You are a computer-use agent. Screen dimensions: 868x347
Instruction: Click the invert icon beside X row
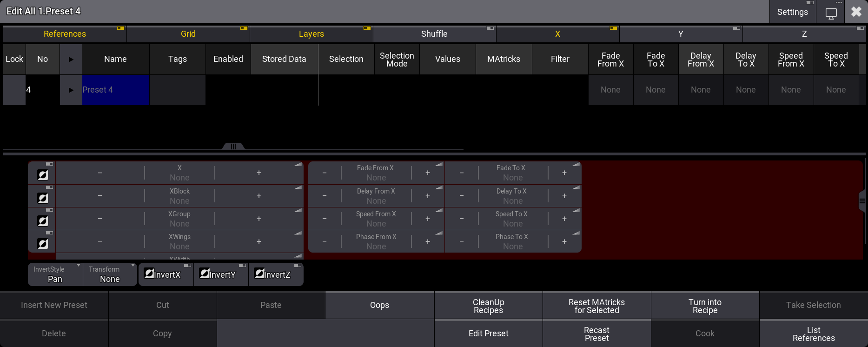point(43,175)
